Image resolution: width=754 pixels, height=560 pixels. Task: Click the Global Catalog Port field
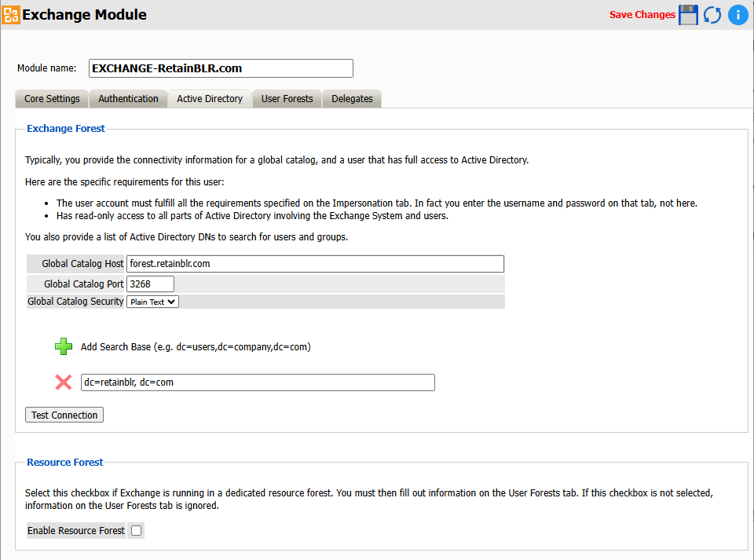tap(150, 284)
